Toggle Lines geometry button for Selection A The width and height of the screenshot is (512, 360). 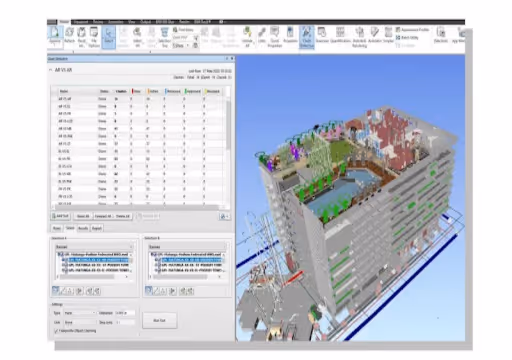coord(63,291)
